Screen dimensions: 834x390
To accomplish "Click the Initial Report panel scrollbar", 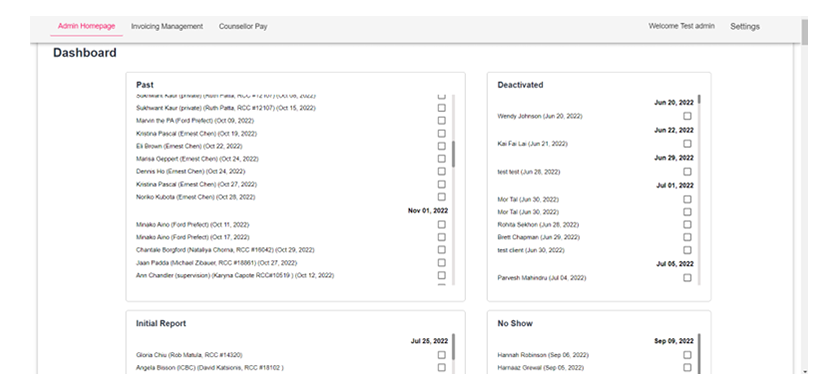I will coord(454,347).
